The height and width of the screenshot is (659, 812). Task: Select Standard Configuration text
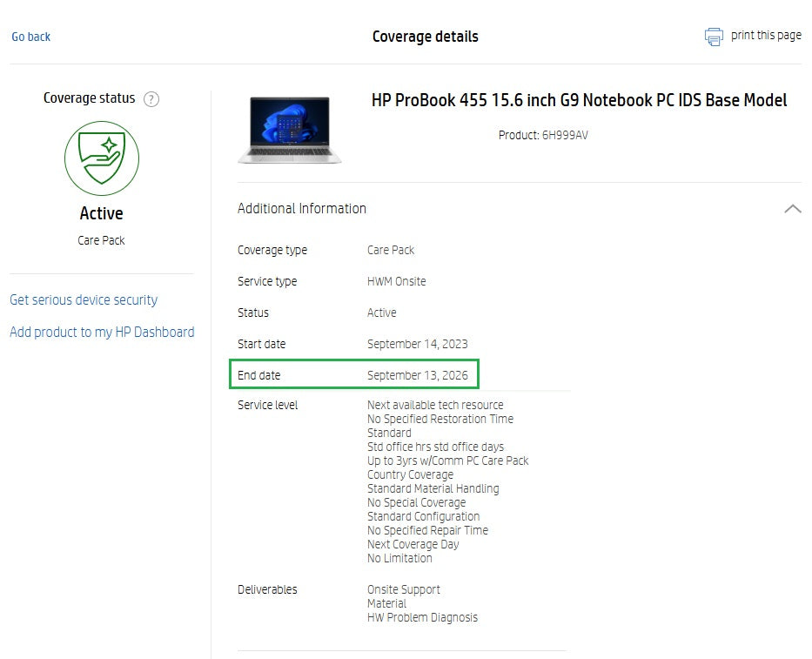pyautogui.click(x=424, y=517)
